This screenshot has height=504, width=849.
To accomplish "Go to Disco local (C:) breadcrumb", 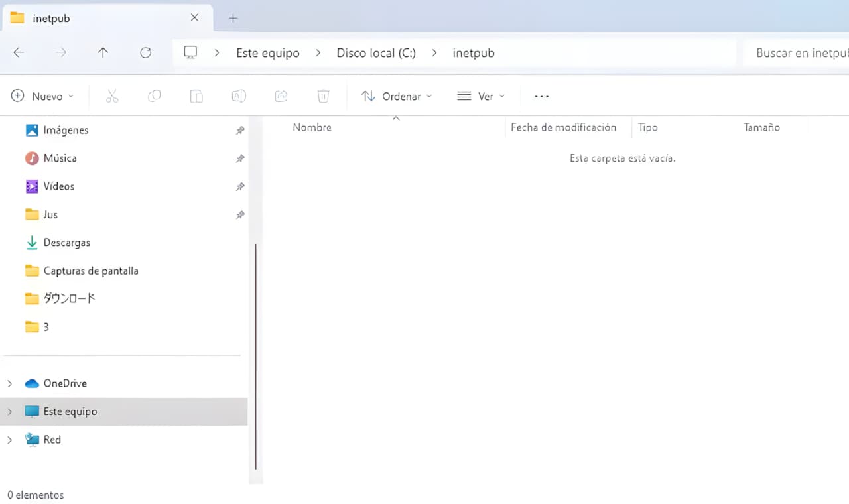I will [376, 53].
